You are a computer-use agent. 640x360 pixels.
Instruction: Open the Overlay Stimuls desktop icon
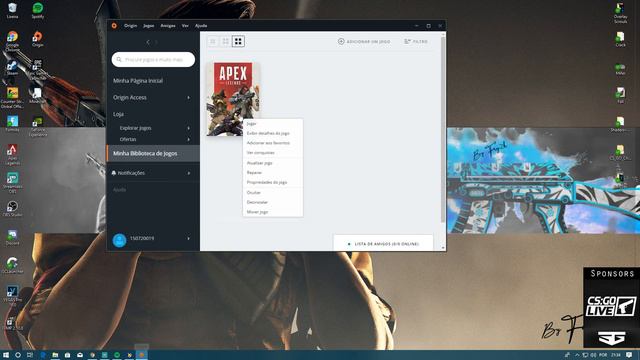(620, 12)
